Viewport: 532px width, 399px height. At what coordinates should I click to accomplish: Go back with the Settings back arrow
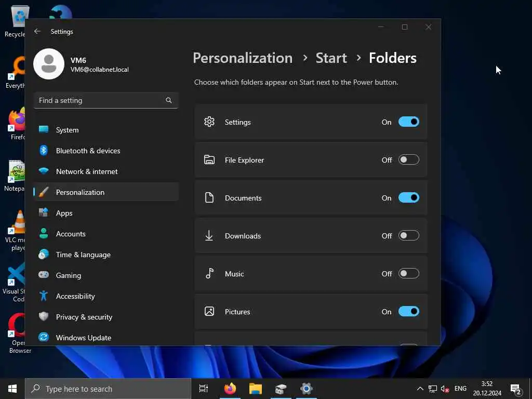pyautogui.click(x=37, y=31)
